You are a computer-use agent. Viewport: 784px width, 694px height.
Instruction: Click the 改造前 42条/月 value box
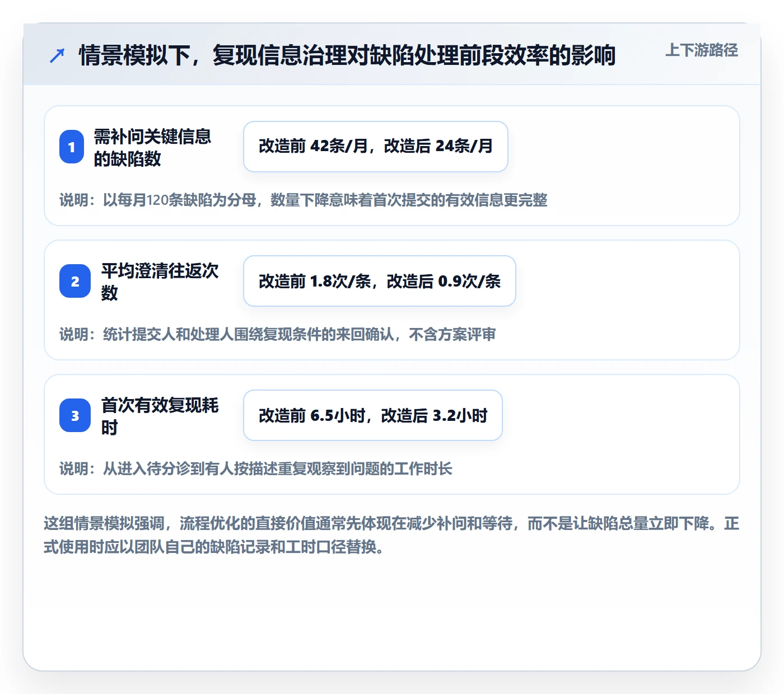pyautogui.click(x=376, y=147)
